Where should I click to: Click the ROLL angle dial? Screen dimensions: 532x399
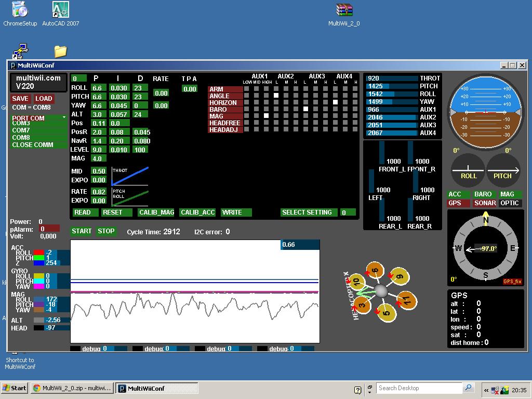(468, 170)
